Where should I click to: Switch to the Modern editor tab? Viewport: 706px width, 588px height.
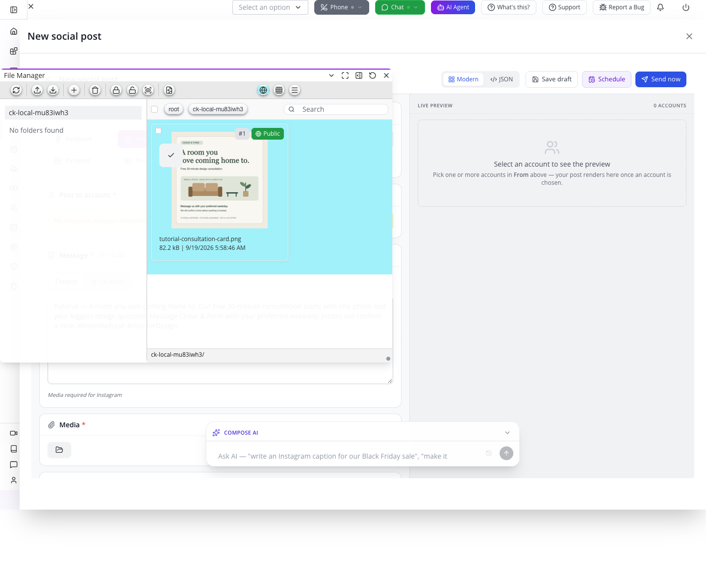tap(463, 79)
